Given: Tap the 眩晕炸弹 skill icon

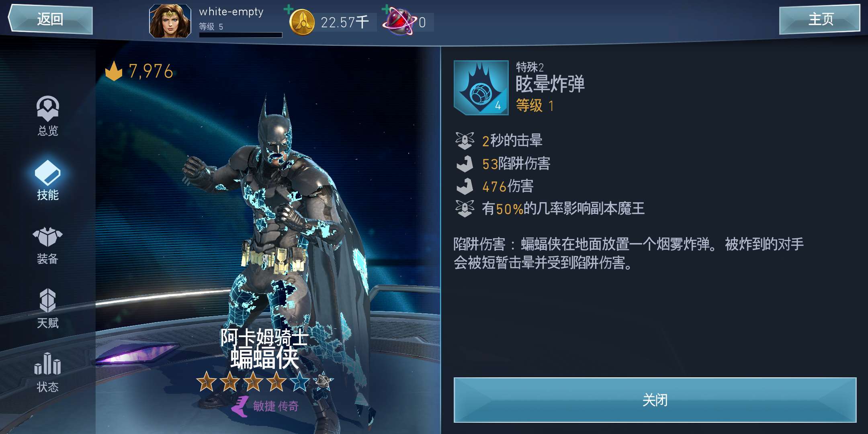Looking at the screenshot, I should coord(481,88).
